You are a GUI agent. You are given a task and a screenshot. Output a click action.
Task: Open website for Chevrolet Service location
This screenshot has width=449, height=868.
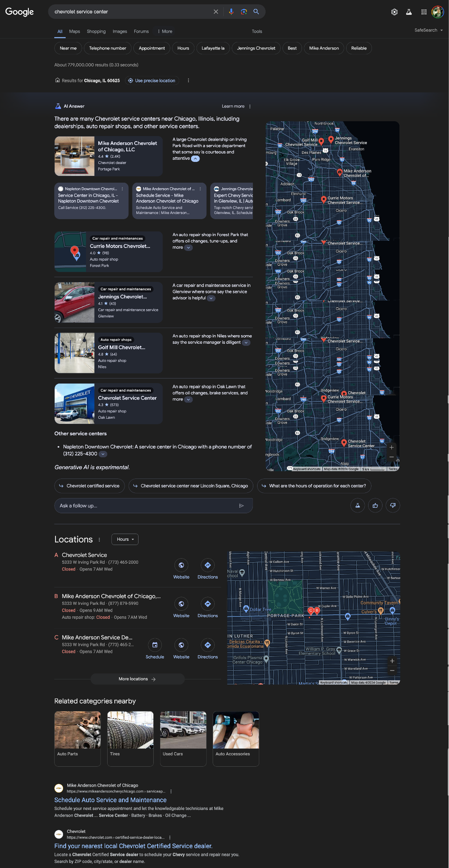[181, 569]
